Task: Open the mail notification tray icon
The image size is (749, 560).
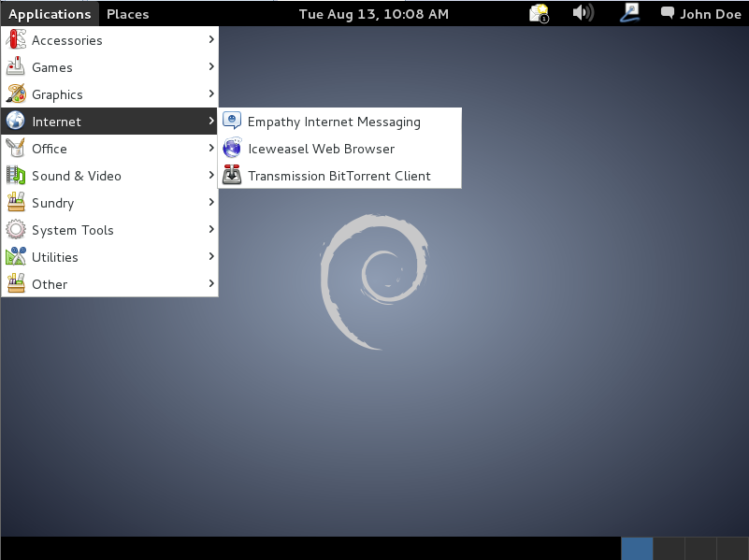Action: click(540, 13)
